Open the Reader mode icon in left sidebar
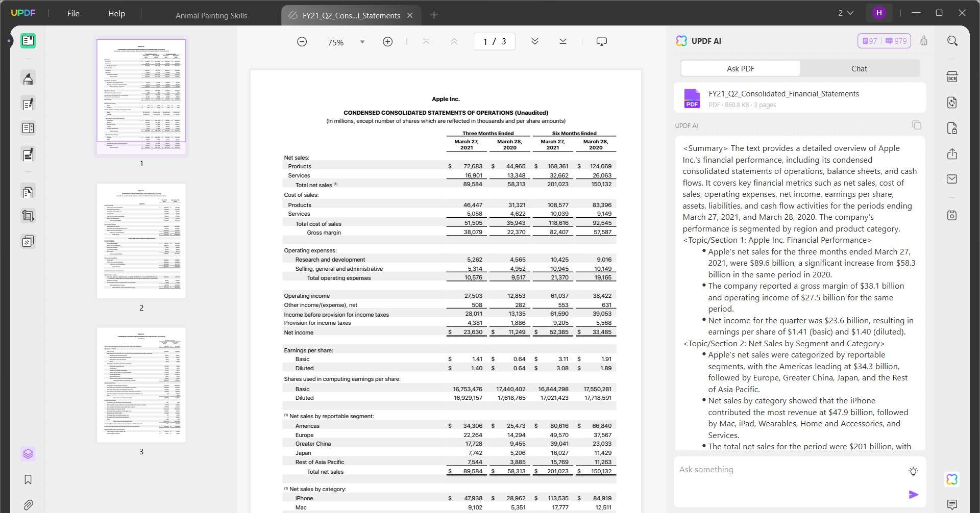The height and width of the screenshot is (513, 980). pos(28,41)
